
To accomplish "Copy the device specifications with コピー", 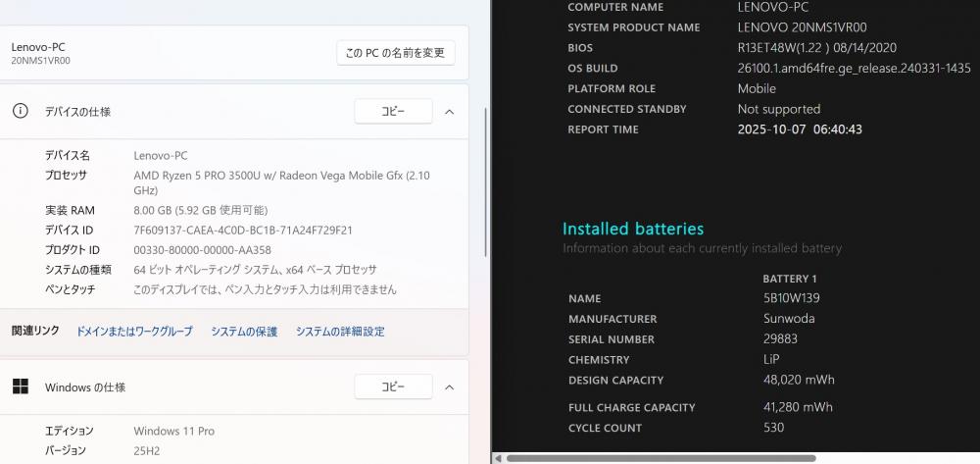I will click(x=392, y=112).
